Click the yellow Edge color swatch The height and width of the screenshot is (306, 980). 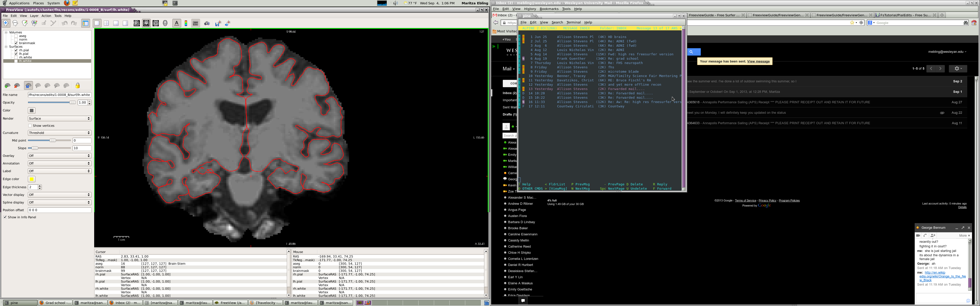pyautogui.click(x=32, y=179)
